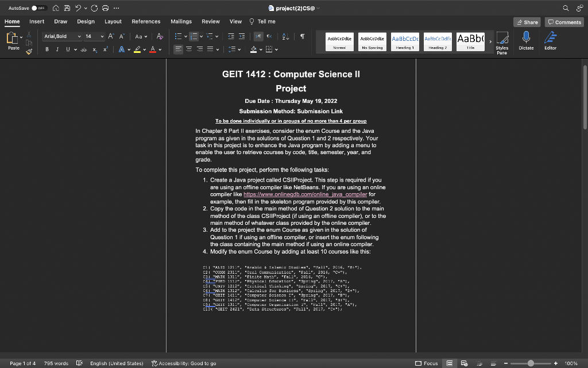588x368 pixels.
Task: Apply shading with the paint bucket
Action: pyautogui.click(x=253, y=49)
